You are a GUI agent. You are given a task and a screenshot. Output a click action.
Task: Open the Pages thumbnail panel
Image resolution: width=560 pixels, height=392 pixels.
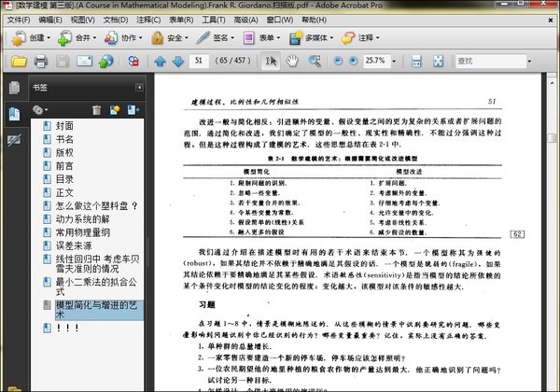click(x=14, y=88)
